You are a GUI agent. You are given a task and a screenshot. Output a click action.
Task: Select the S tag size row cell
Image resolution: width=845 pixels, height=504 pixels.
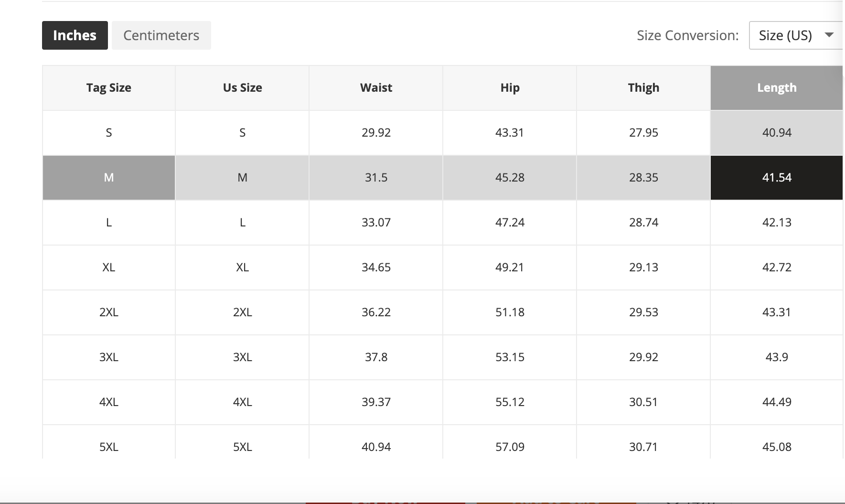pos(109,133)
